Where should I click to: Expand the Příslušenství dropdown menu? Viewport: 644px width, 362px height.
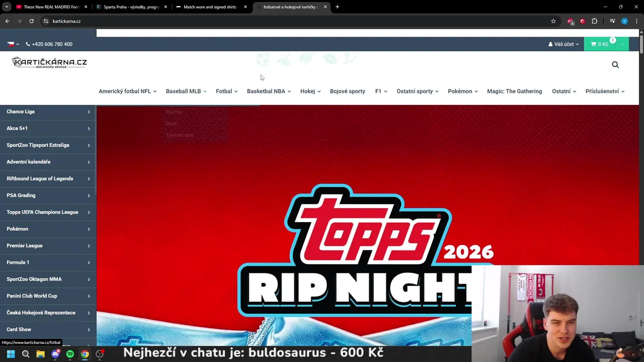605,91
